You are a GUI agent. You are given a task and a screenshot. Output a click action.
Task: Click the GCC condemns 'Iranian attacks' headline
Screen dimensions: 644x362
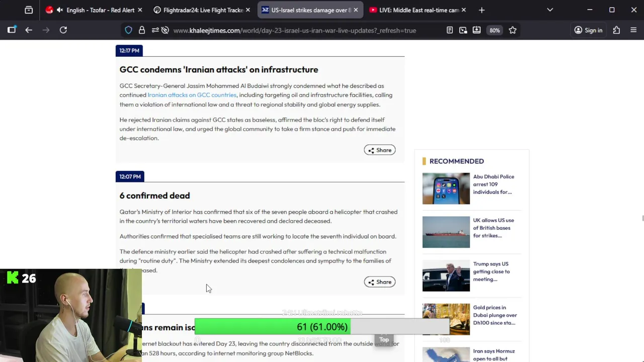click(219, 69)
